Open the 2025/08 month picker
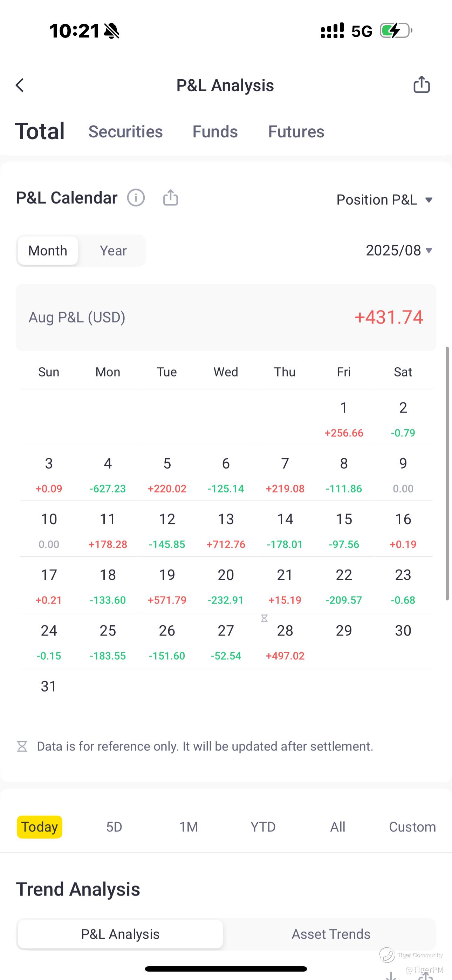The width and height of the screenshot is (452, 980). tap(399, 250)
